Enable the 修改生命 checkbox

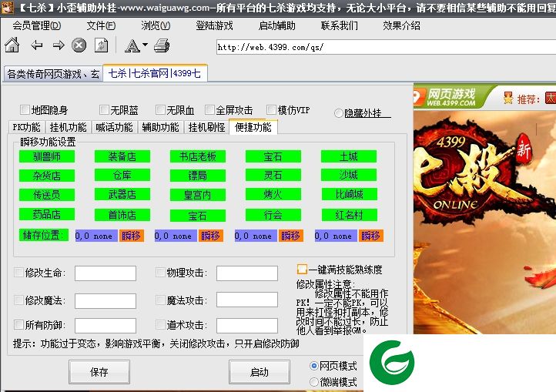pos(18,272)
